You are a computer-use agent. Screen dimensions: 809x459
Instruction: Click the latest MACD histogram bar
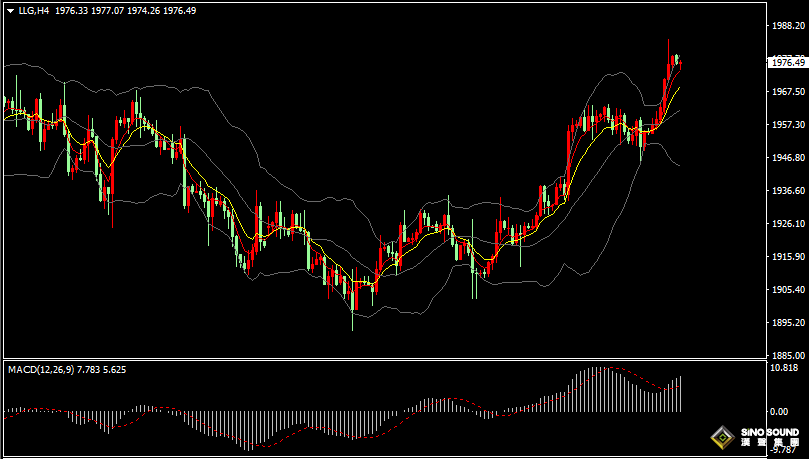pyautogui.click(x=680, y=395)
